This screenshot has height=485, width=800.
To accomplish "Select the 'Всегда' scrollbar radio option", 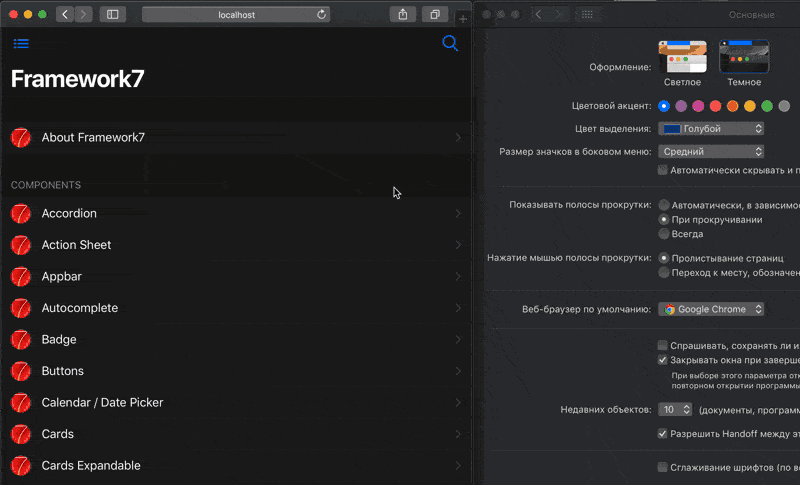I will click(664, 233).
